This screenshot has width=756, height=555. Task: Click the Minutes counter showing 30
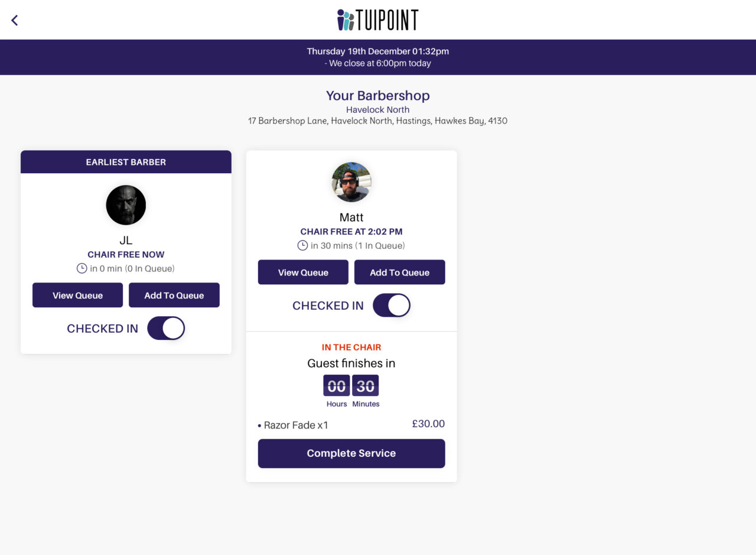click(x=365, y=385)
